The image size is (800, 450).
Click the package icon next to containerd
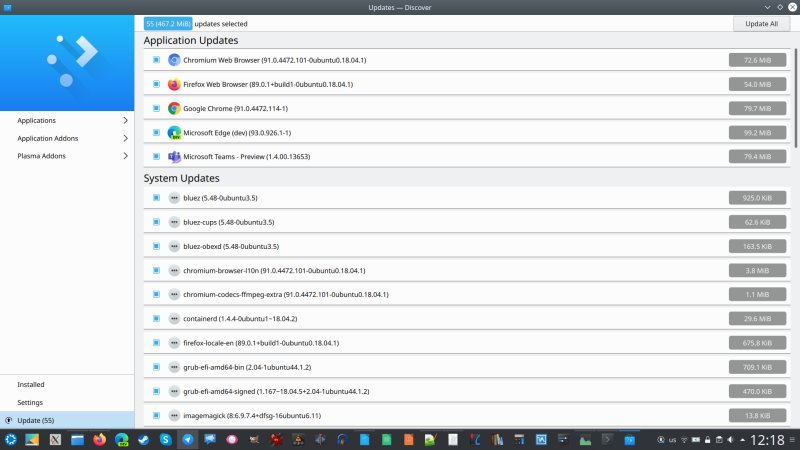tap(174, 319)
